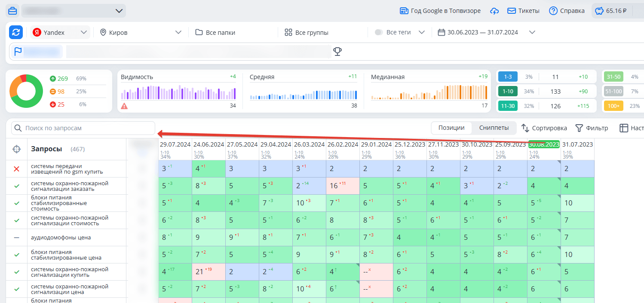
Task: Click the flag project icon
Action: click(18, 52)
